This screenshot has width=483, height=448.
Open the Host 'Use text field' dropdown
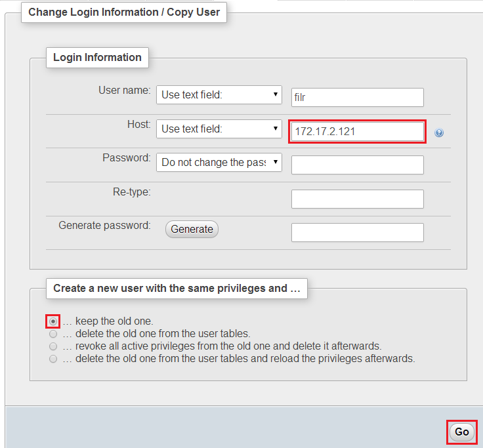click(x=219, y=129)
